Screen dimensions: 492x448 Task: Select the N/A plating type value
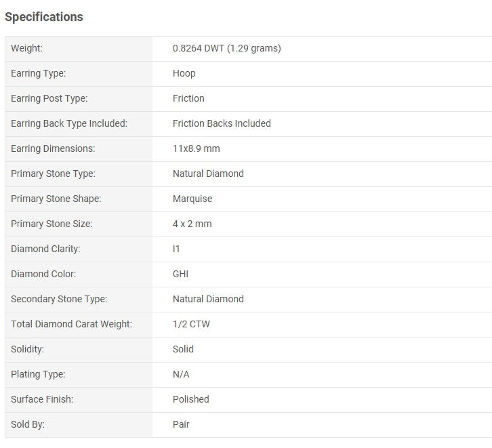pyautogui.click(x=182, y=374)
